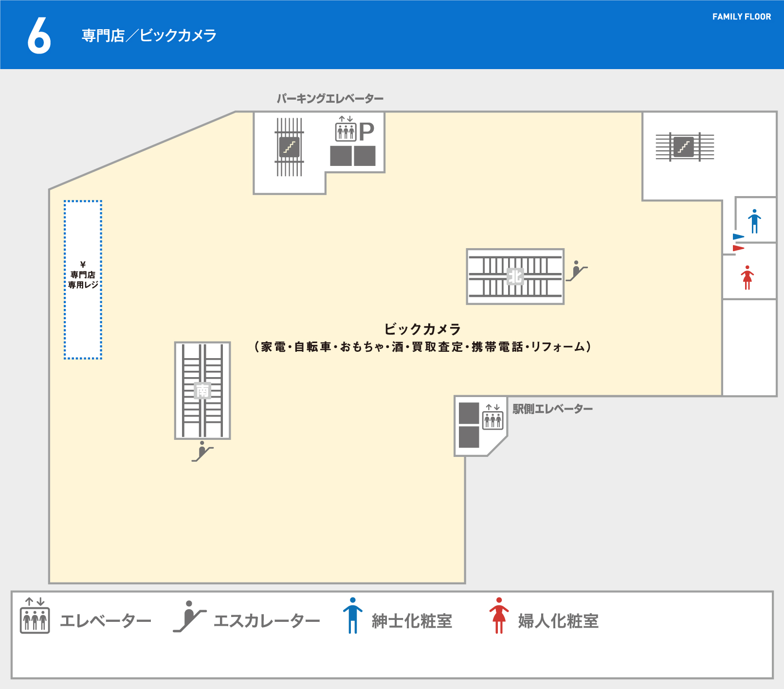
Task: Click the 専門店専用レジ register area text
Action: pyautogui.click(x=83, y=280)
